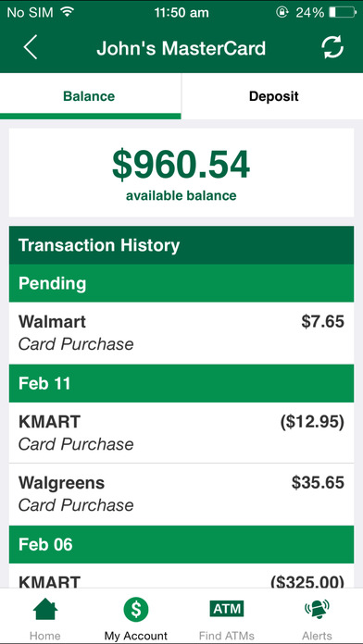363x644 pixels.
Task: Open the KMART $12.95 transaction
Action: pyautogui.click(x=181, y=433)
